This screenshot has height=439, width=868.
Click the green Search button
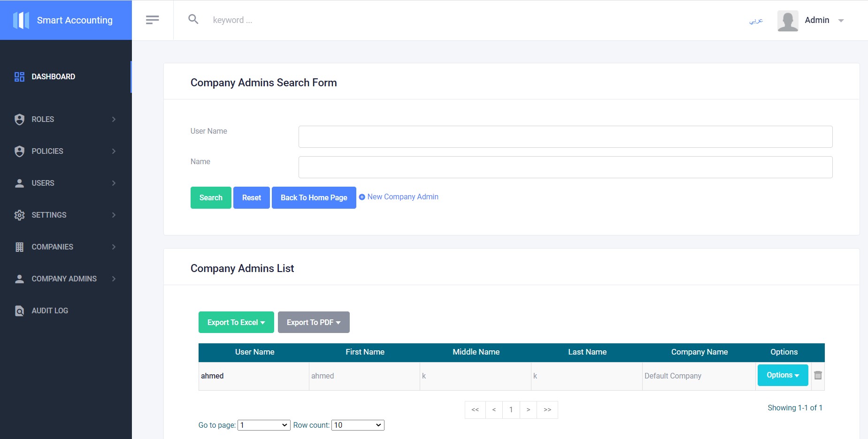[211, 197]
